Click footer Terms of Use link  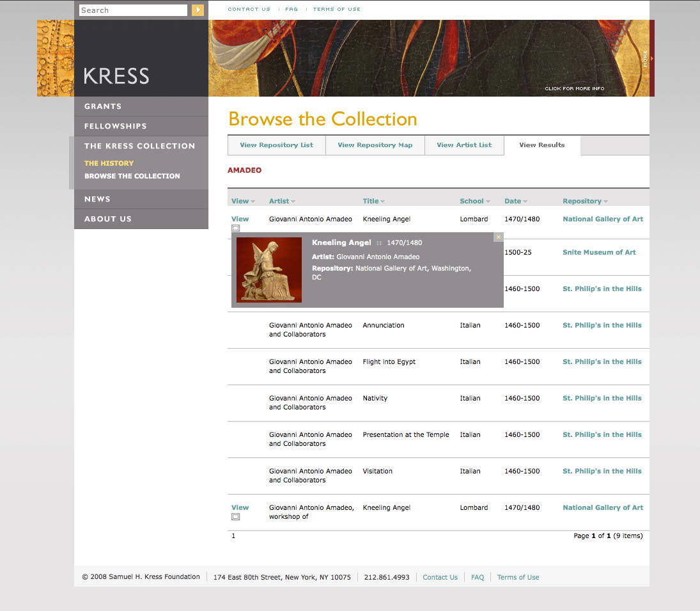(x=518, y=577)
